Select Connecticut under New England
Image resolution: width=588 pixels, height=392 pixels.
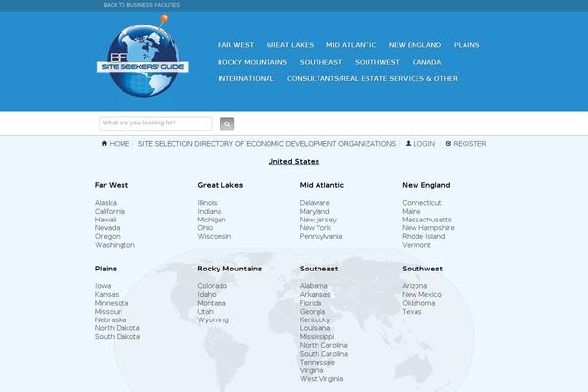tap(421, 203)
